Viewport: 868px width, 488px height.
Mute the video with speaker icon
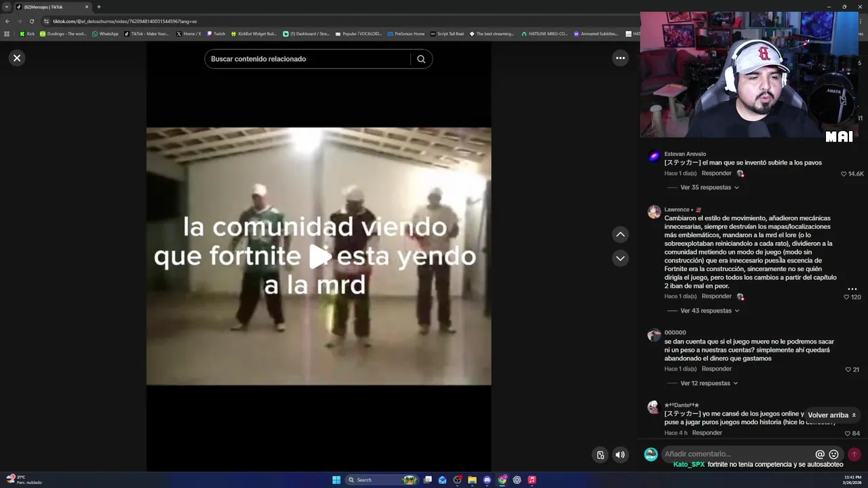pos(620,455)
